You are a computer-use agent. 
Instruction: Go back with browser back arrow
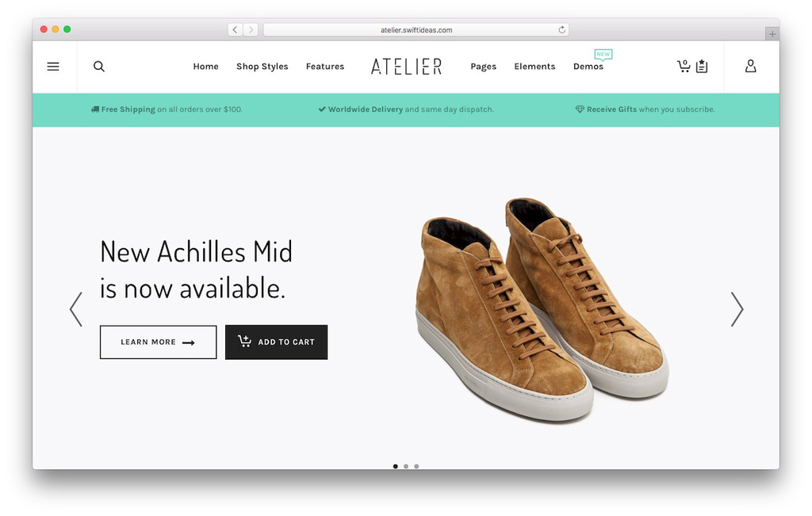(235, 29)
